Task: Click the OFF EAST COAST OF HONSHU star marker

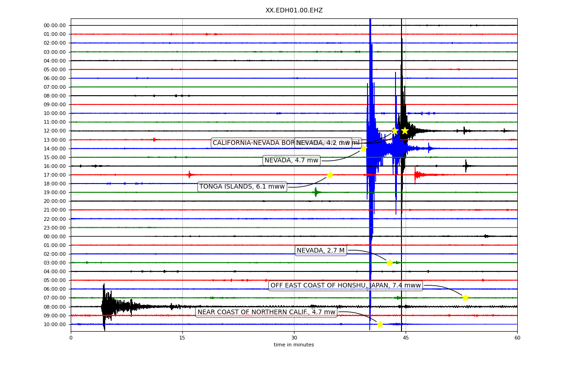Action: click(465, 298)
